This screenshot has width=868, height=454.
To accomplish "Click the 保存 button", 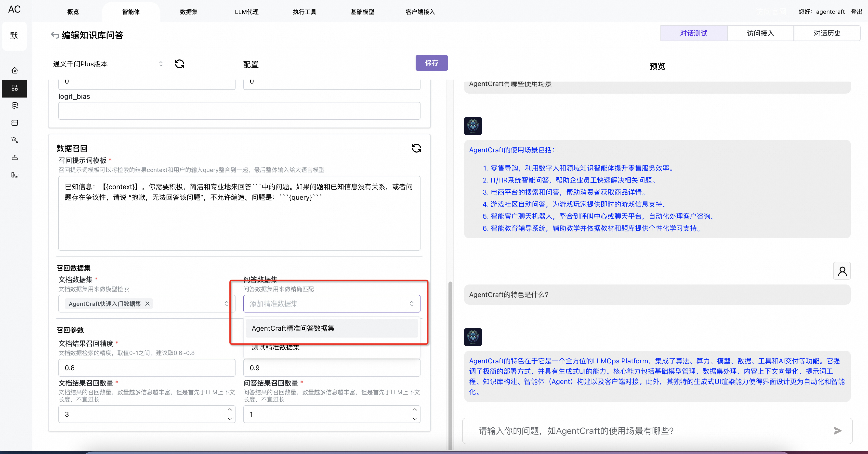I will click(x=431, y=63).
